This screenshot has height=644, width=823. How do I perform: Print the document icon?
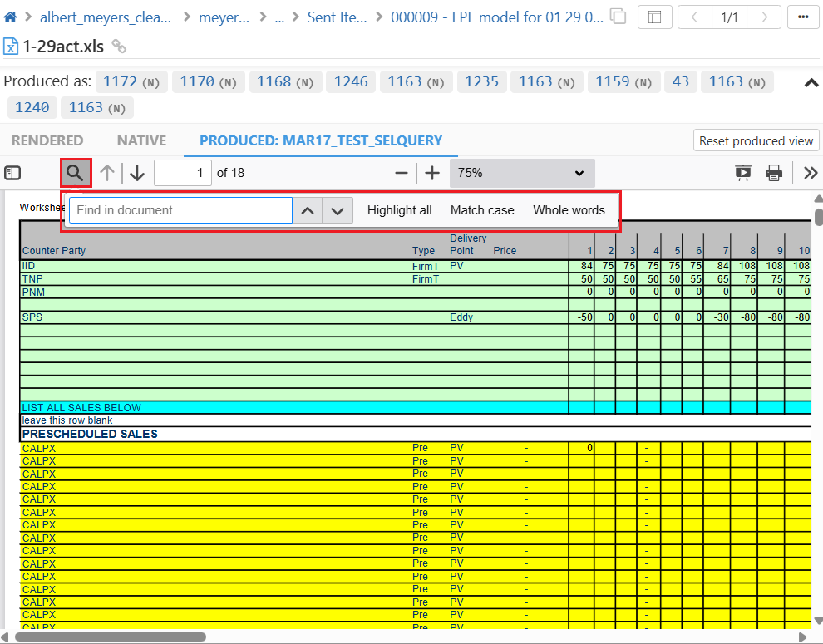click(773, 173)
